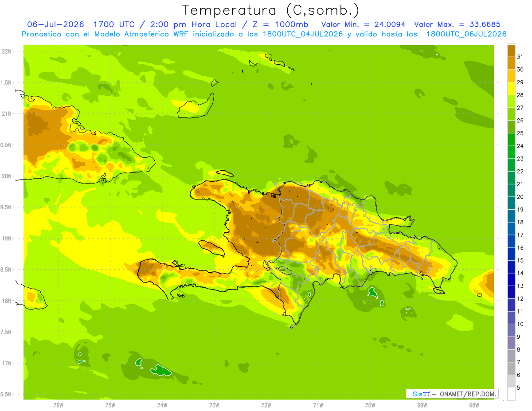Image resolution: width=532 pixels, height=411 pixels.
Task: Click legend value '25' on the colorbar
Action: [520, 133]
